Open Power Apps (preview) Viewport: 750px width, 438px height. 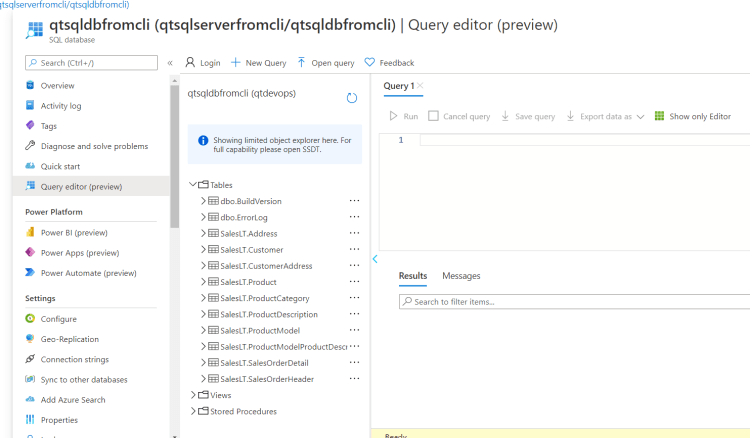[72, 252]
